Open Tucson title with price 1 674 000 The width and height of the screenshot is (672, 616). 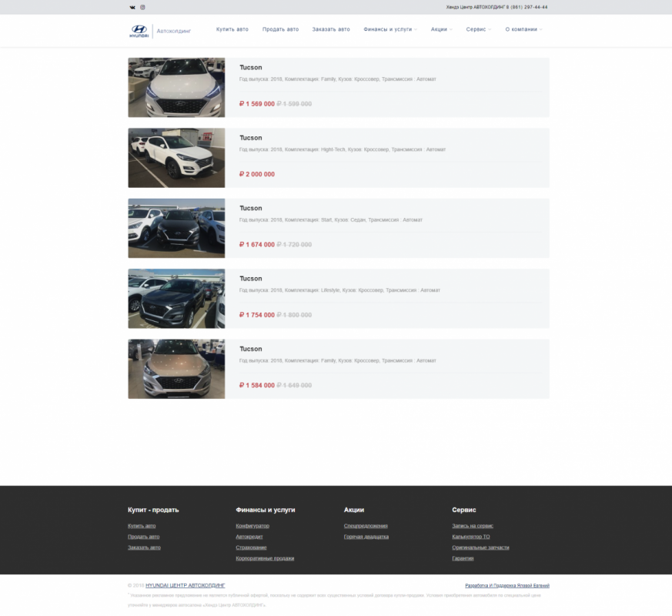pyautogui.click(x=251, y=208)
